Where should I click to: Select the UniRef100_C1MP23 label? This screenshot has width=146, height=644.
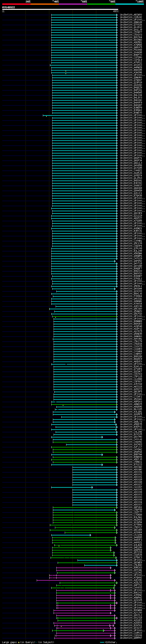[131, 633]
